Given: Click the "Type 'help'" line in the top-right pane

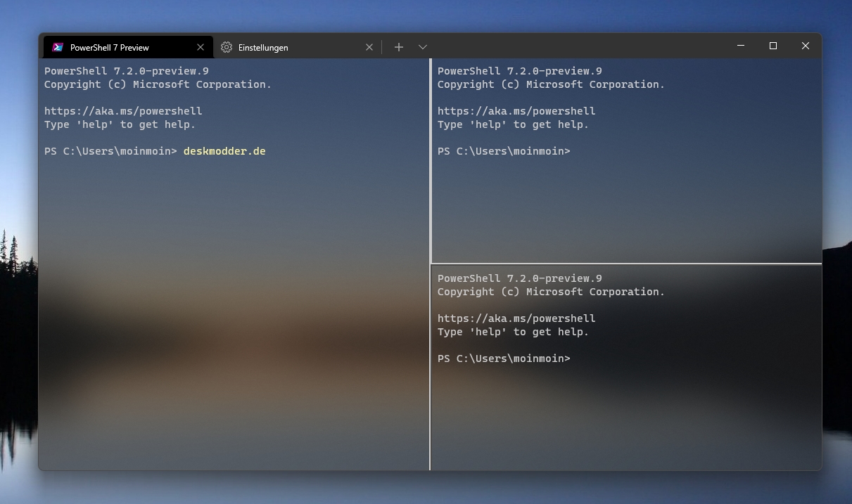Looking at the screenshot, I should pos(513,124).
